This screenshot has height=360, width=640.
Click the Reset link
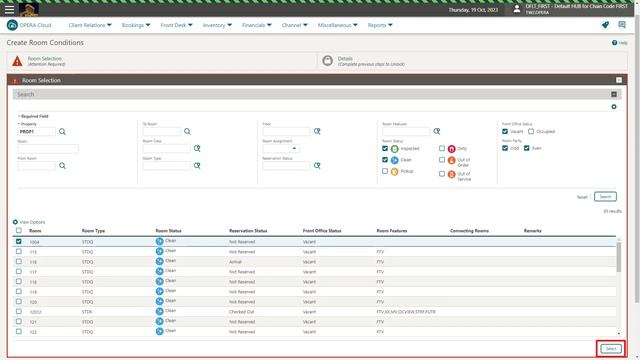click(x=582, y=197)
